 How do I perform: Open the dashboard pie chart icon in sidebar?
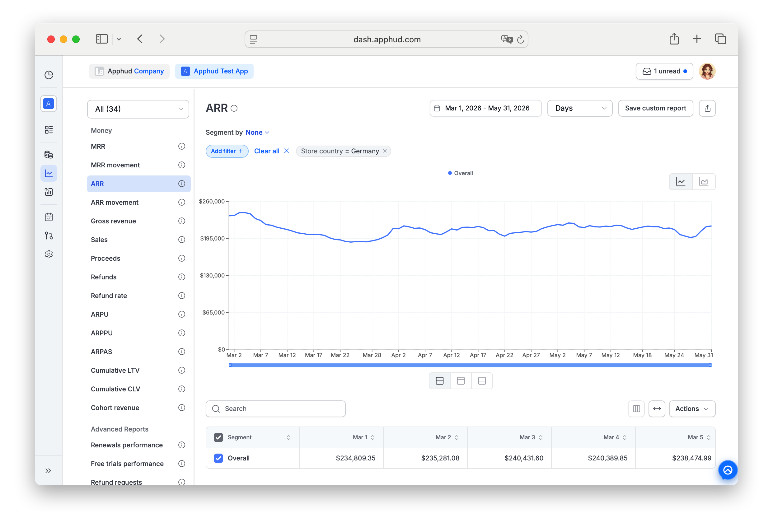[49, 75]
